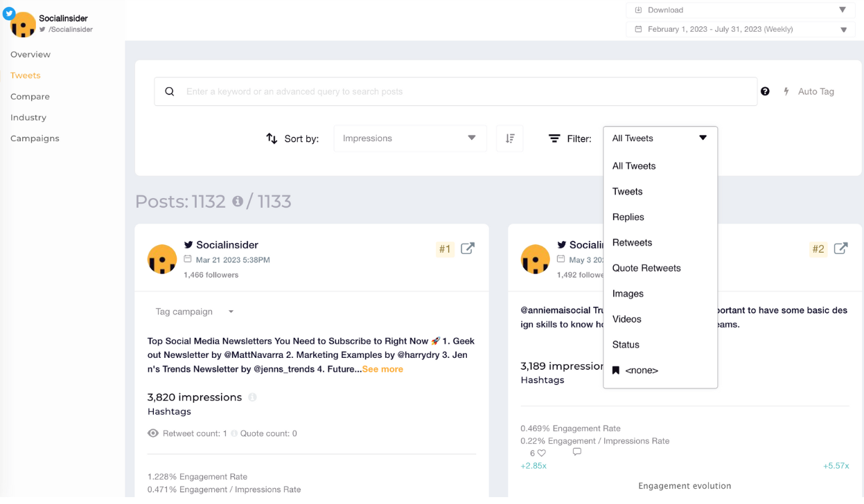Click the Quote count info icon

pos(234,433)
